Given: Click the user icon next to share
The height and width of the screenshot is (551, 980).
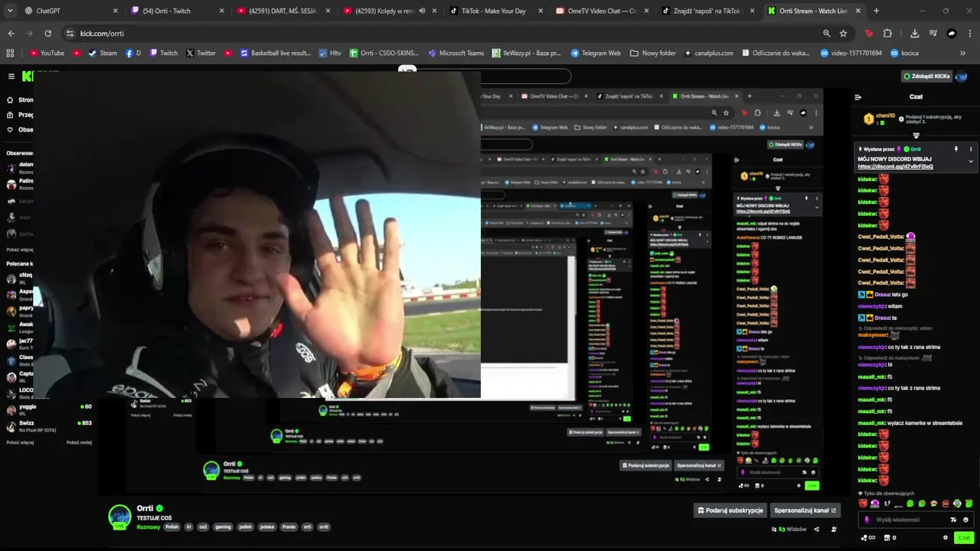Looking at the screenshot, I should [834, 530].
